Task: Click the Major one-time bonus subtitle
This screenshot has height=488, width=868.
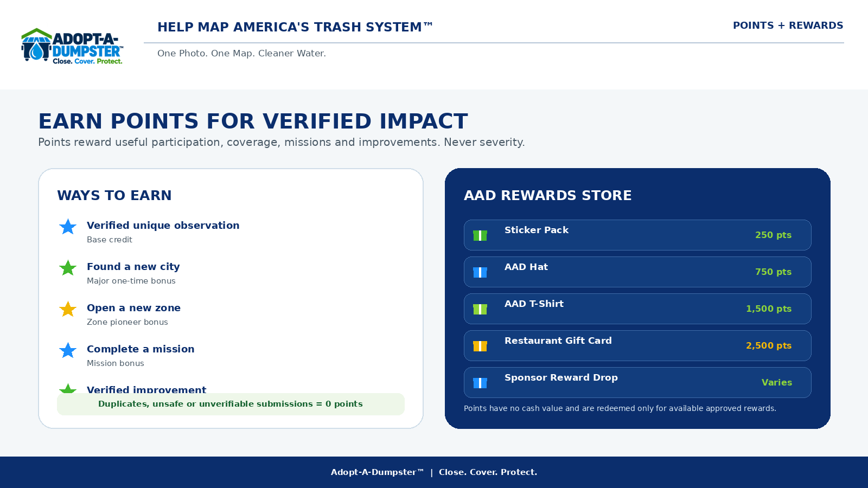Action: [x=131, y=281]
